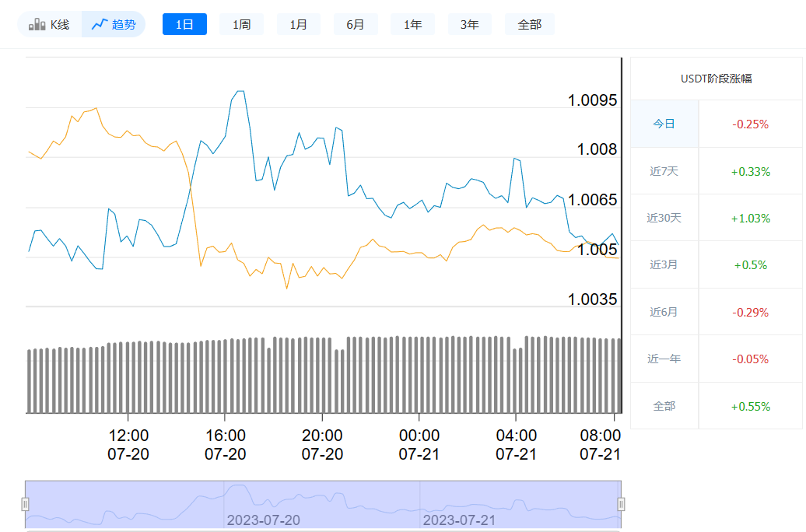Open the 6月 chart view
The width and height of the screenshot is (806, 532).
[x=356, y=23]
